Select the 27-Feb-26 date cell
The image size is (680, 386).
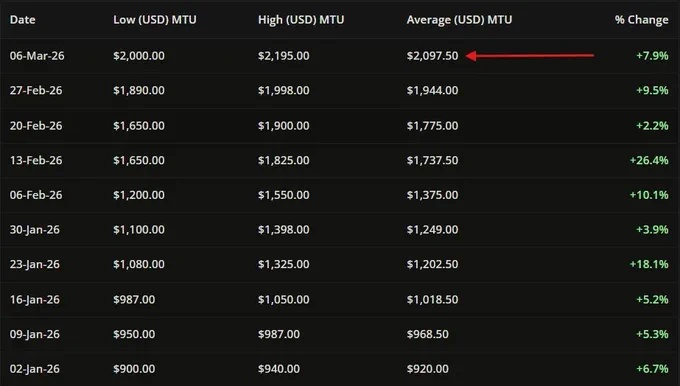coord(36,91)
